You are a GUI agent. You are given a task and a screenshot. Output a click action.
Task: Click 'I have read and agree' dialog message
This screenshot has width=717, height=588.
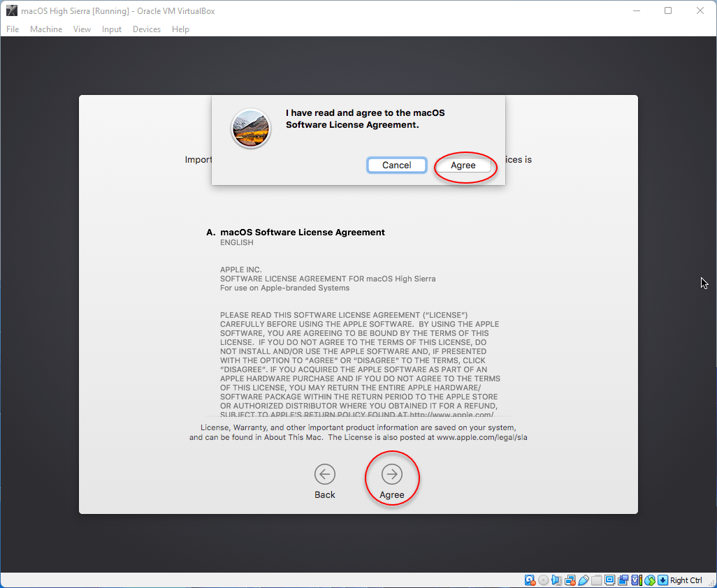(365, 119)
